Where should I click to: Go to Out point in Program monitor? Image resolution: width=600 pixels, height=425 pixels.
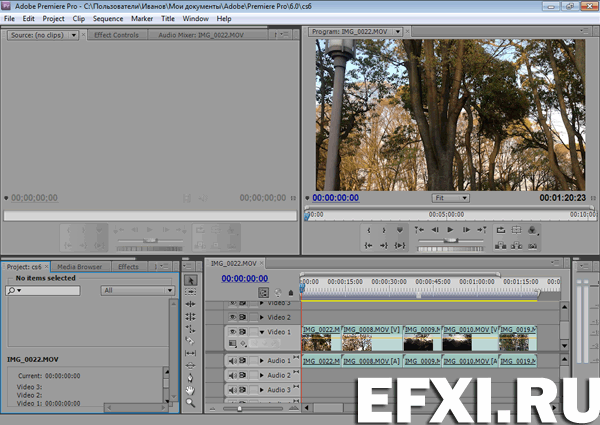point(384,246)
